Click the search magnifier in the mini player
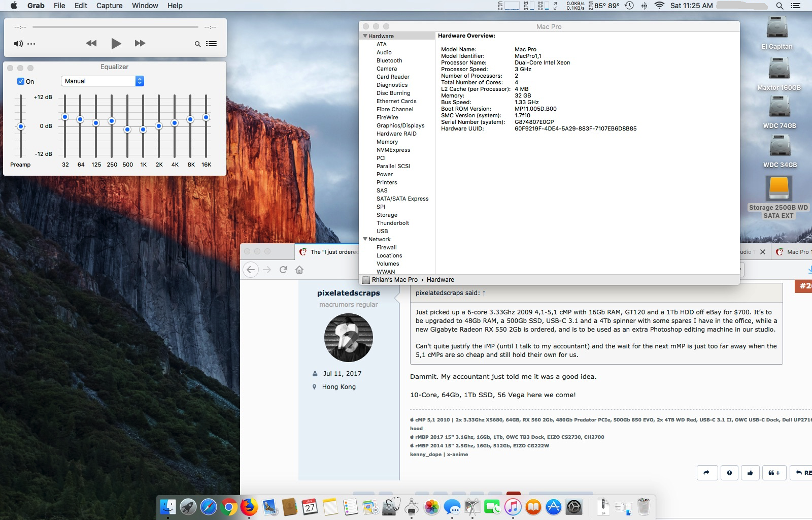Image resolution: width=812 pixels, height=520 pixels. (x=197, y=44)
